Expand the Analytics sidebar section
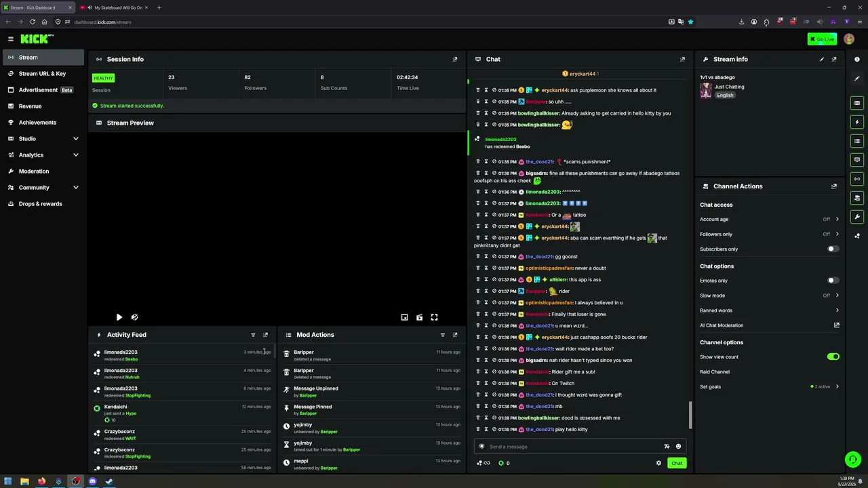This screenshot has width=868, height=488. [x=76, y=155]
